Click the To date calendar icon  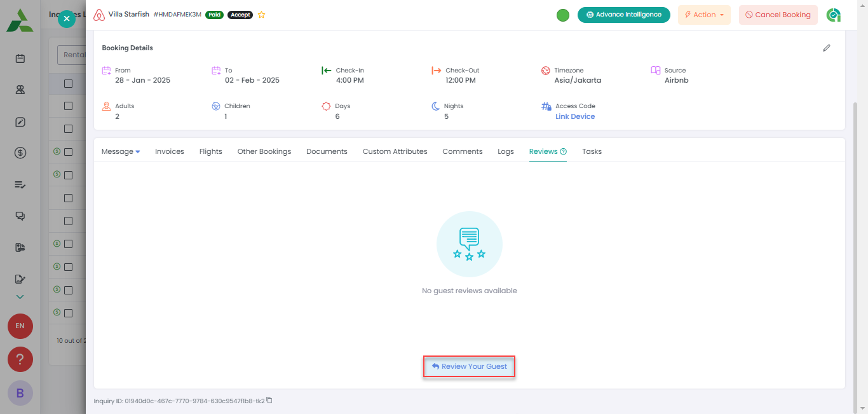click(x=216, y=71)
